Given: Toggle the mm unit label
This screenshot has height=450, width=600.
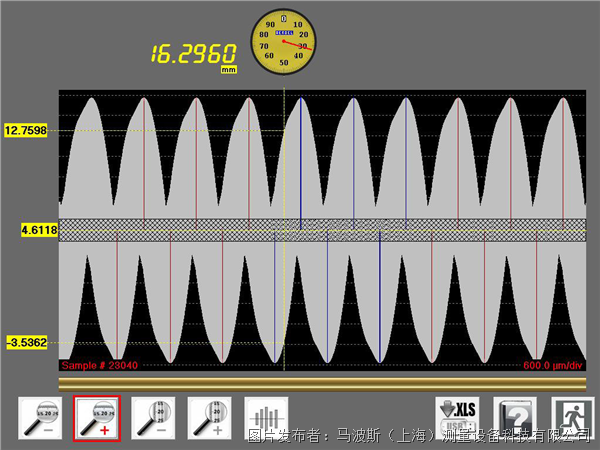Looking at the screenshot, I should coord(229,69).
